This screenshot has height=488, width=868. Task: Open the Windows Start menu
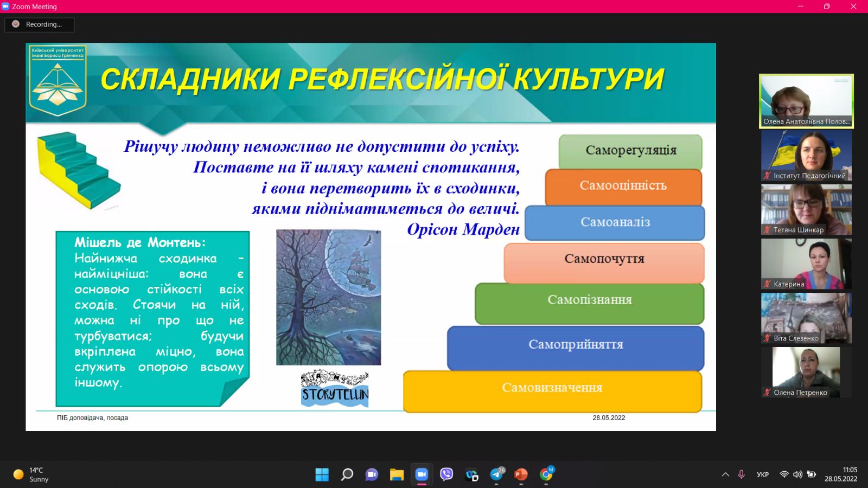point(322,474)
